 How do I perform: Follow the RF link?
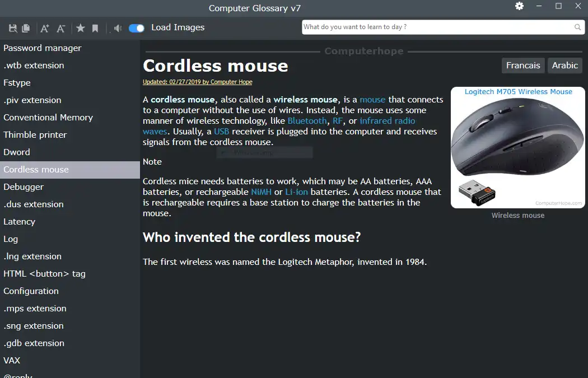coord(338,121)
